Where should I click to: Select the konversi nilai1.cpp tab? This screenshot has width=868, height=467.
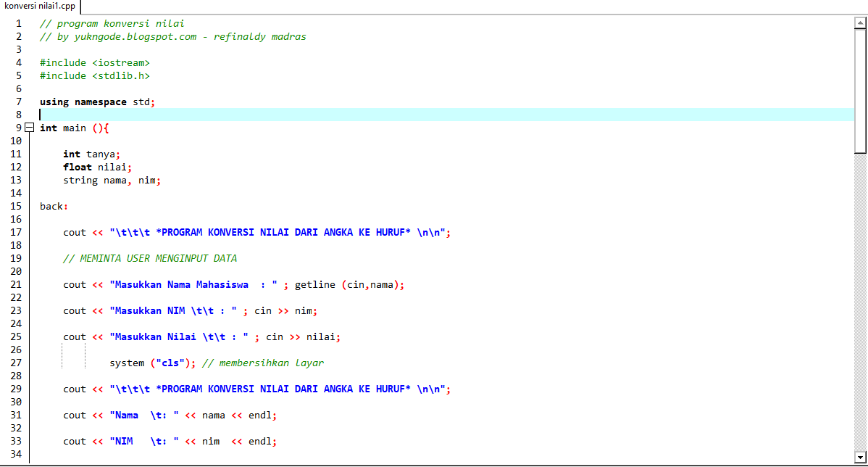[x=40, y=6]
